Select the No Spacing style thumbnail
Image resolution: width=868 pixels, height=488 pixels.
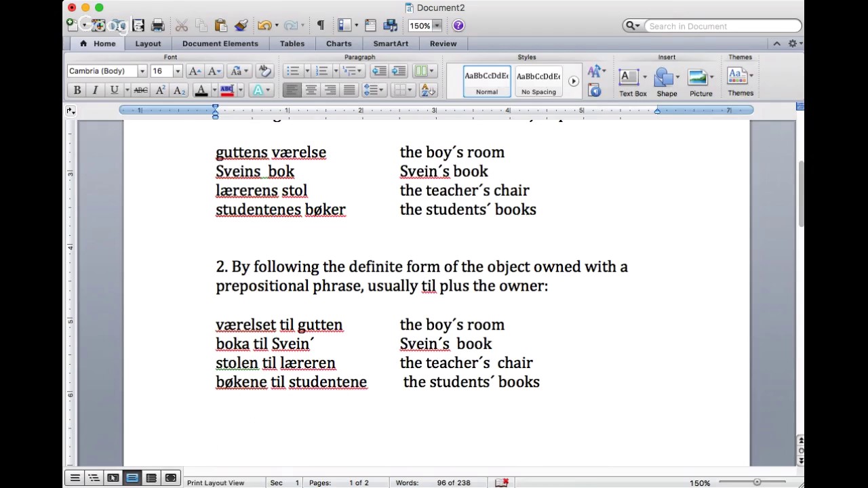point(538,81)
